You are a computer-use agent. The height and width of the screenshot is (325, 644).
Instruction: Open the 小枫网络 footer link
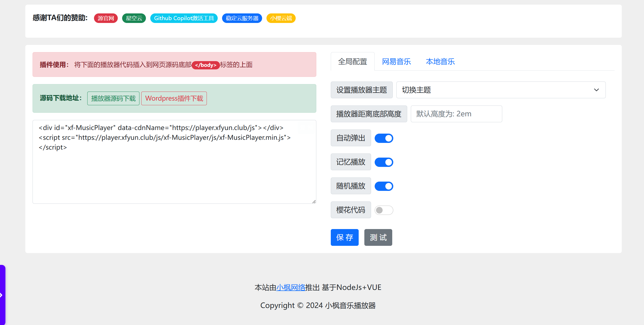pyautogui.click(x=291, y=287)
